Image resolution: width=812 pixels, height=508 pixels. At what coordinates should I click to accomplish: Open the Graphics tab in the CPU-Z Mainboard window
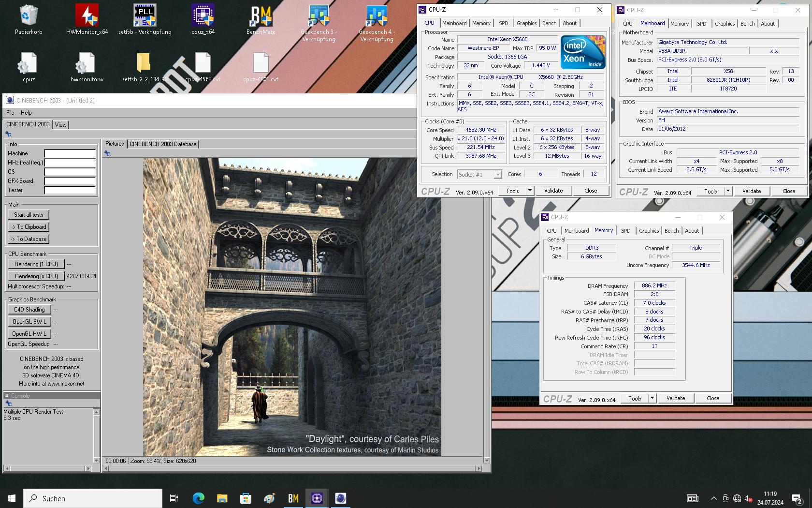725,24
